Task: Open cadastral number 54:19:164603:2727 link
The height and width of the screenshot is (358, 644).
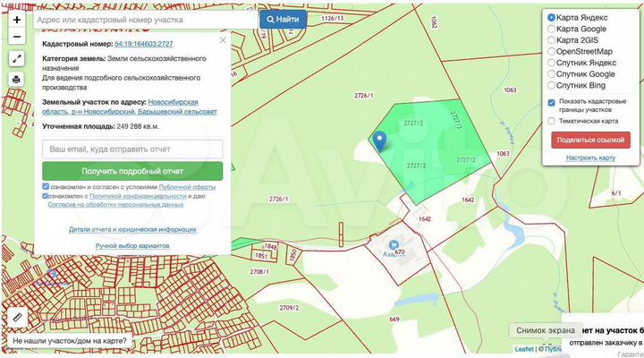Action: coord(144,44)
